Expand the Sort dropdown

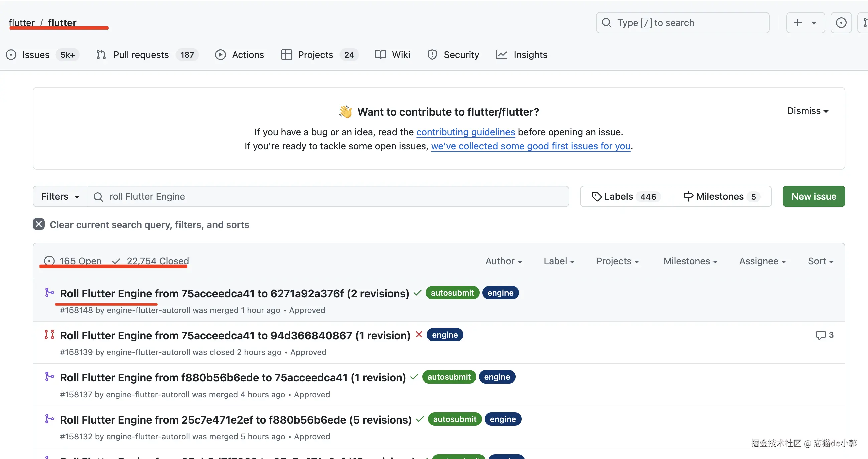pos(820,261)
